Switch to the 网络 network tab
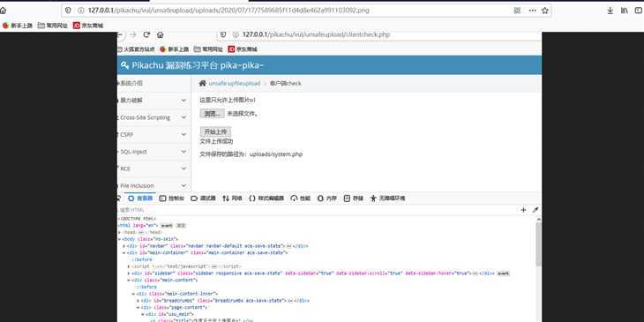644x322 pixels. click(232, 198)
